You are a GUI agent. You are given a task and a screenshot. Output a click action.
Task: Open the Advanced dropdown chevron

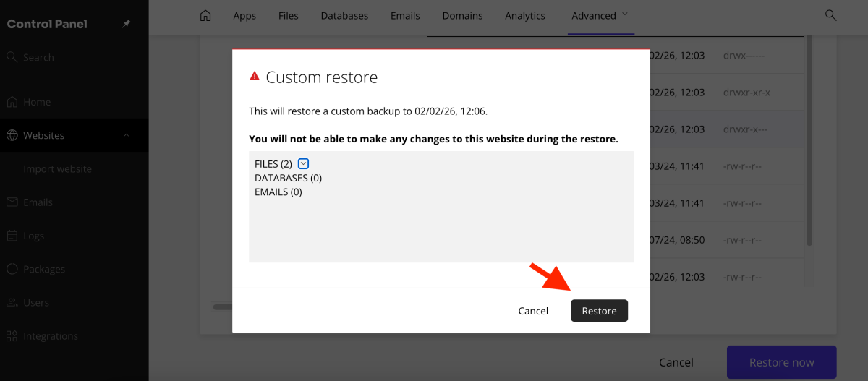pos(625,14)
